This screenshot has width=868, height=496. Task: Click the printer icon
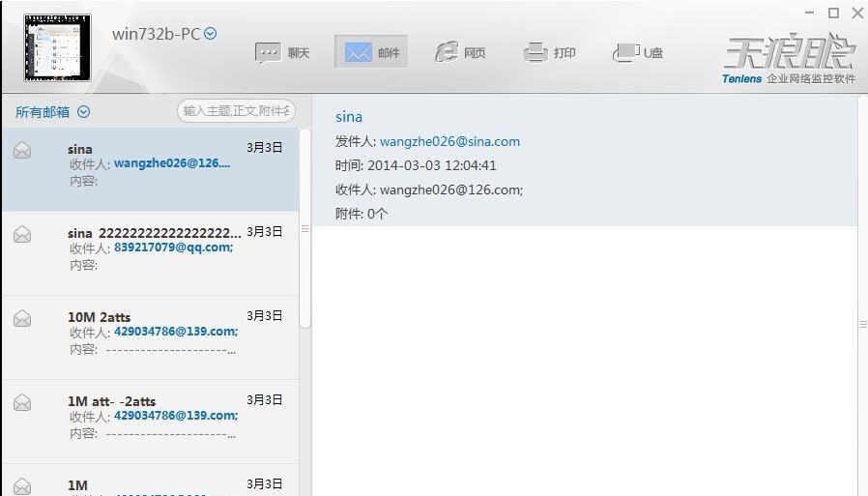click(535, 52)
